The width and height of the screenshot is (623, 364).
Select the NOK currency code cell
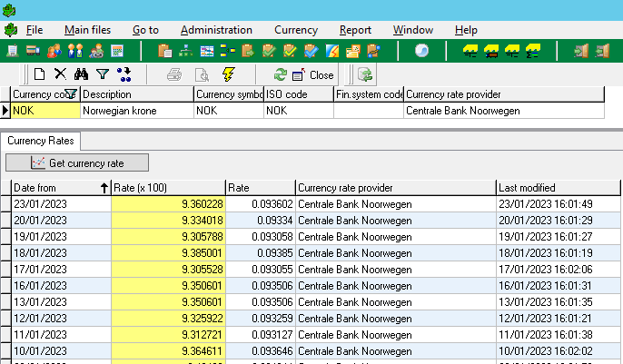45,111
